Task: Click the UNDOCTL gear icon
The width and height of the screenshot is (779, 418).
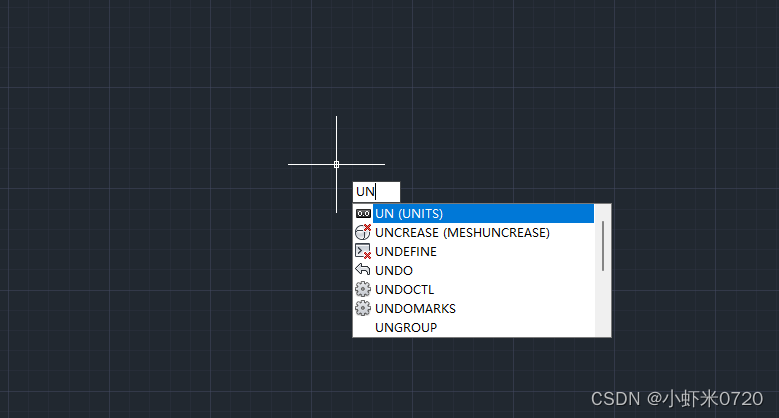Action: pyautogui.click(x=363, y=289)
